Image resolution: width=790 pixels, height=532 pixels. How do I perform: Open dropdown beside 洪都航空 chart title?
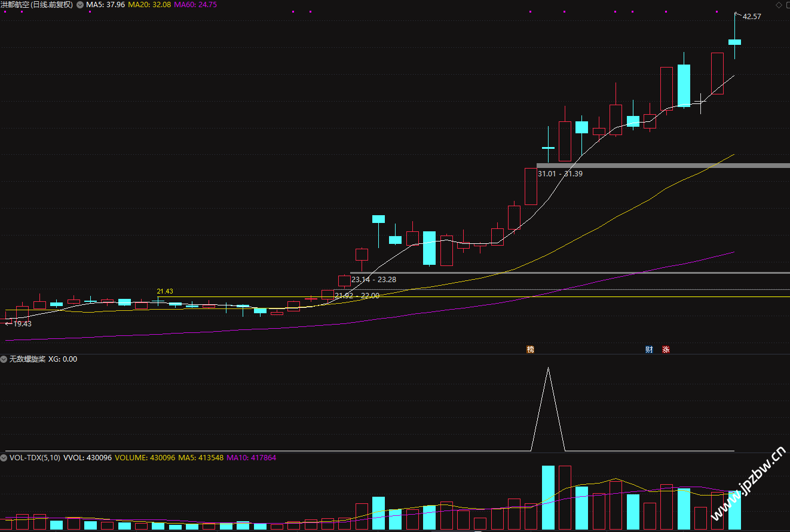[x=80, y=5]
